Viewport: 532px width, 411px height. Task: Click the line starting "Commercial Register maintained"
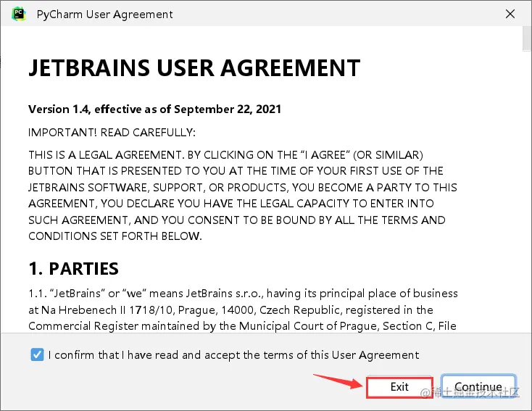pos(242,325)
